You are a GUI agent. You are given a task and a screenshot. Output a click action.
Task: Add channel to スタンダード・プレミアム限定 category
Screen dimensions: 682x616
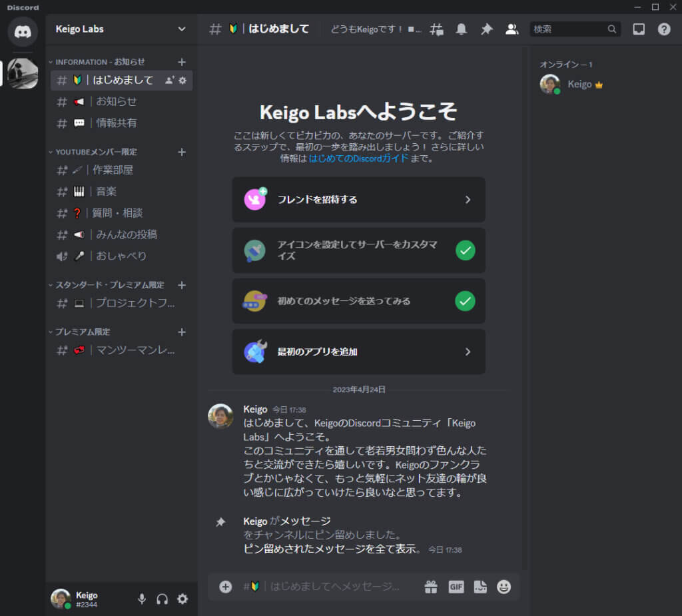(x=182, y=285)
